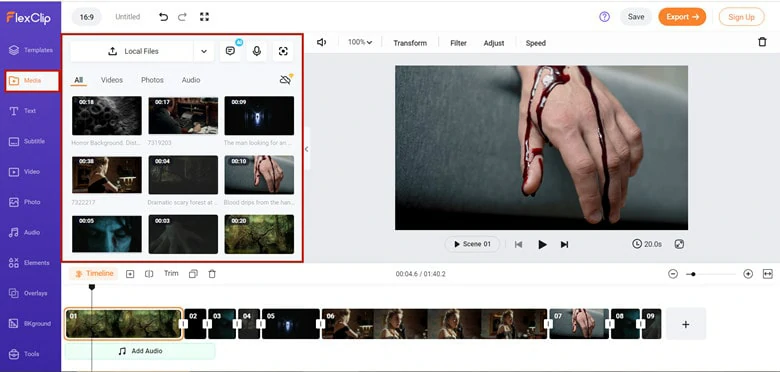Open the Video sidebar section

point(25,172)
